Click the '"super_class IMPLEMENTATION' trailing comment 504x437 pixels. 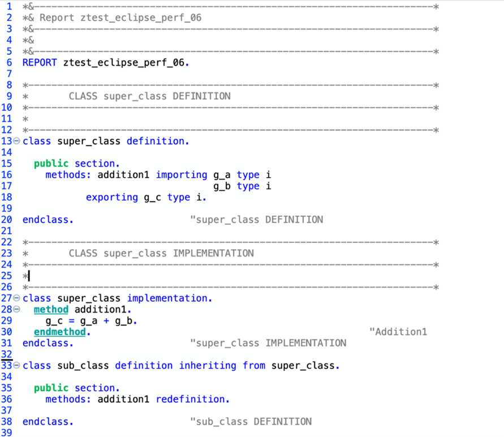tap(268, 343)
